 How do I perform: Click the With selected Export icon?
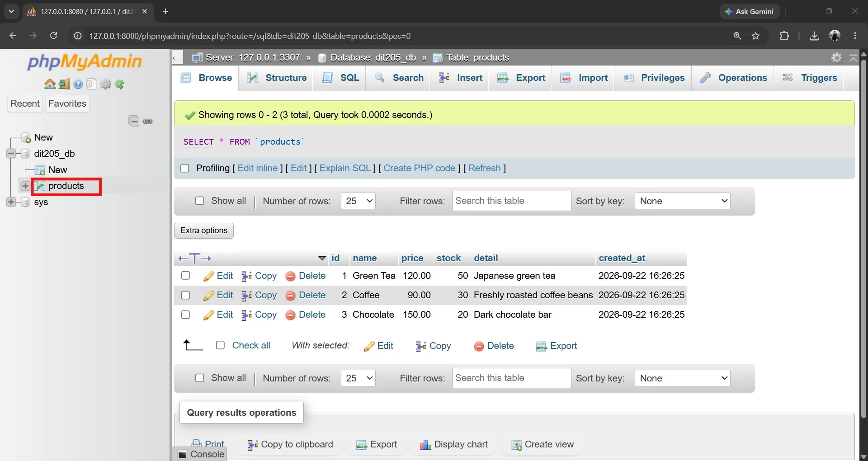pyautogui.click(x=542, y=346)
